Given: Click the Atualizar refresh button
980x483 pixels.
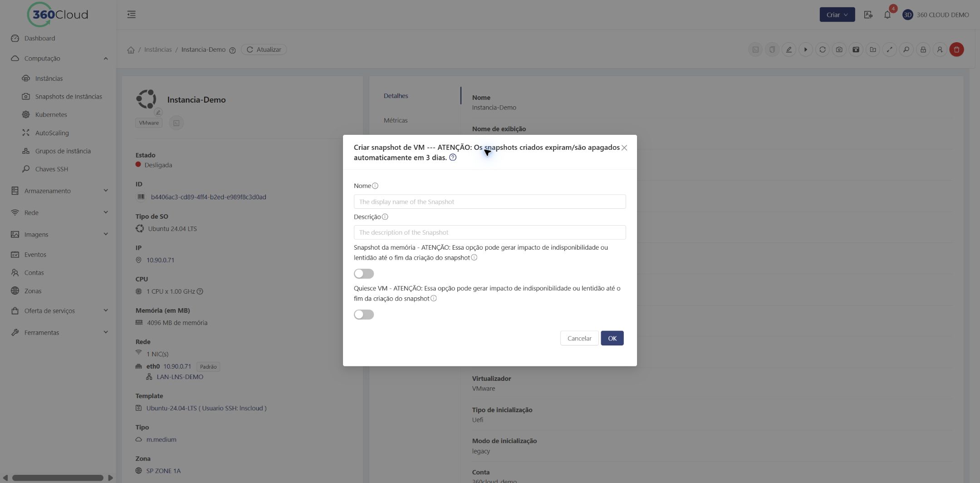Looking at the screenshot, I should 264,49.
